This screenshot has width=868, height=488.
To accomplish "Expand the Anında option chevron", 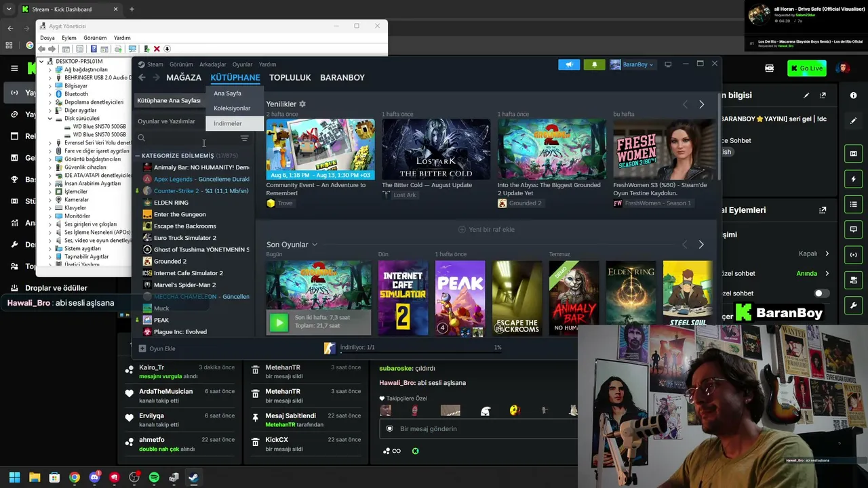I will (x=827, y=274).
